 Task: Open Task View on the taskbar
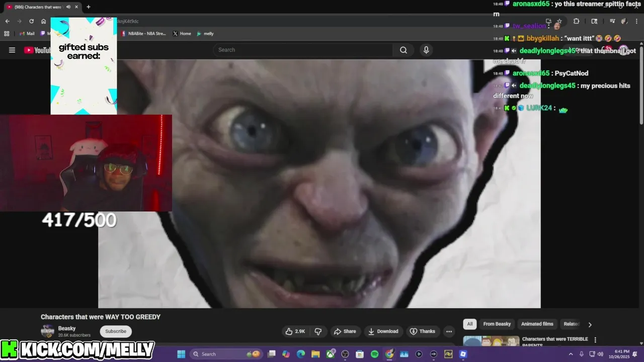(x=272, y=354)
